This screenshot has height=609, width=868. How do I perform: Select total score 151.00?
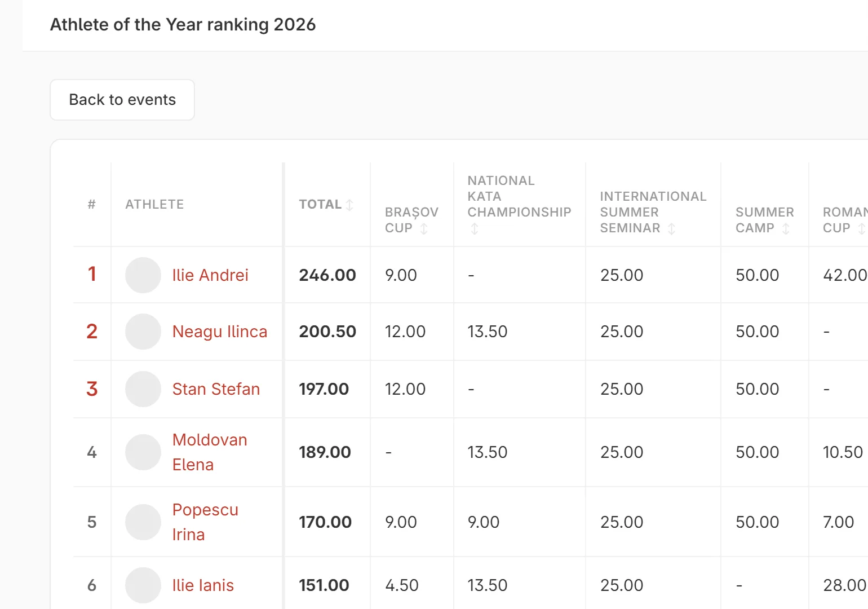[324, 585]
